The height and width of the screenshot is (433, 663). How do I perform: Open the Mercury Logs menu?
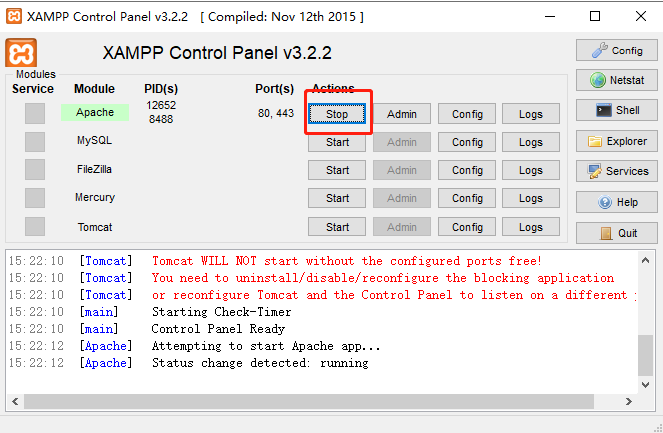click(x=531, y=198)
